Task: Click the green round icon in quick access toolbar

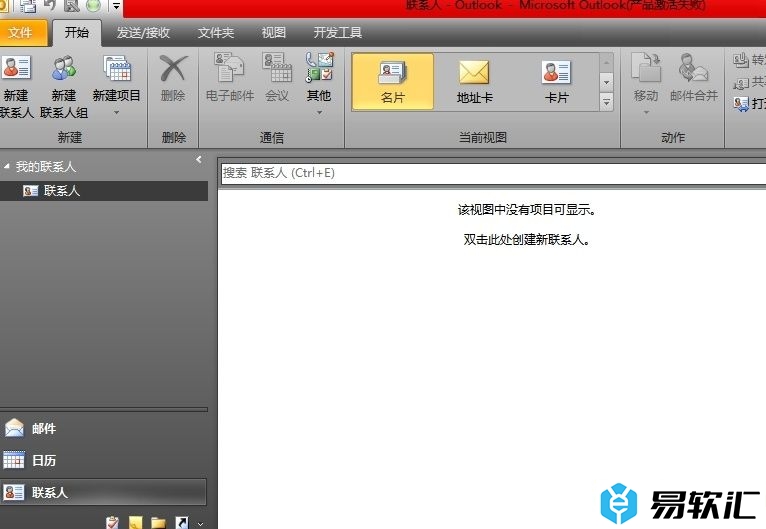Action: tap(93, 5)
